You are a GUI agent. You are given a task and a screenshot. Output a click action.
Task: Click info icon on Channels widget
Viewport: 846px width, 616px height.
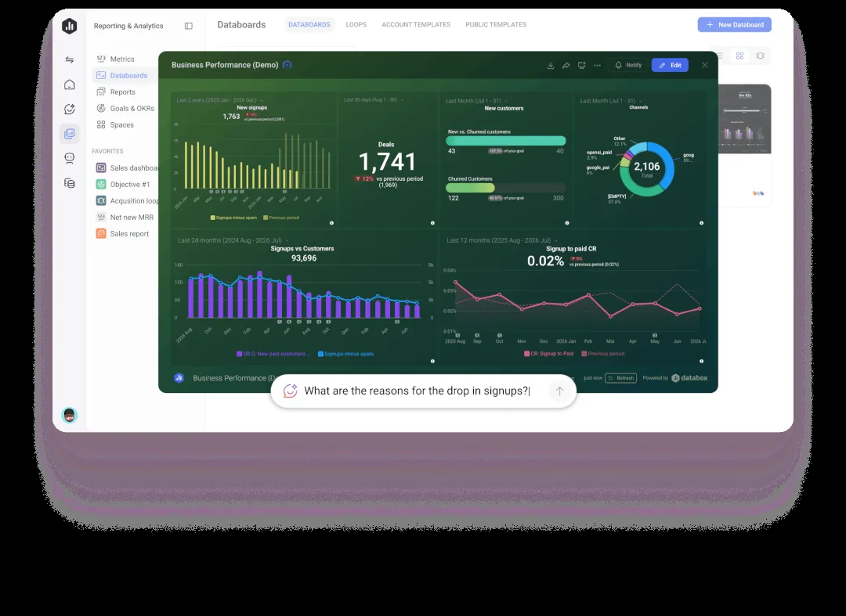click(x=701, y=222)
